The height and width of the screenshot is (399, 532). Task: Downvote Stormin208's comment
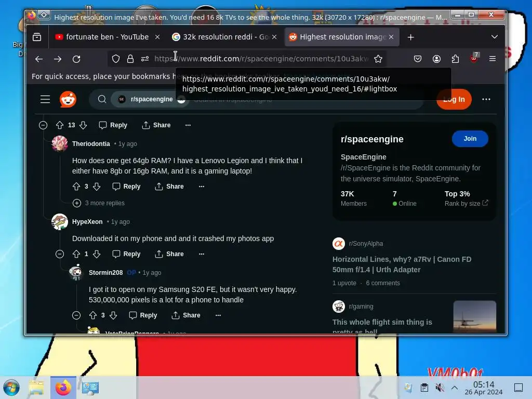coord(113,315)
